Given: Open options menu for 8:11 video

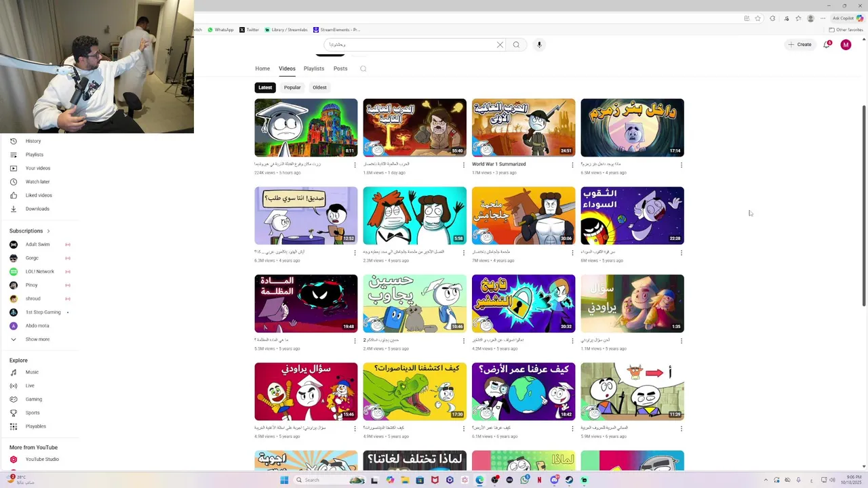Looking at the screenshot, I should 355,165.
